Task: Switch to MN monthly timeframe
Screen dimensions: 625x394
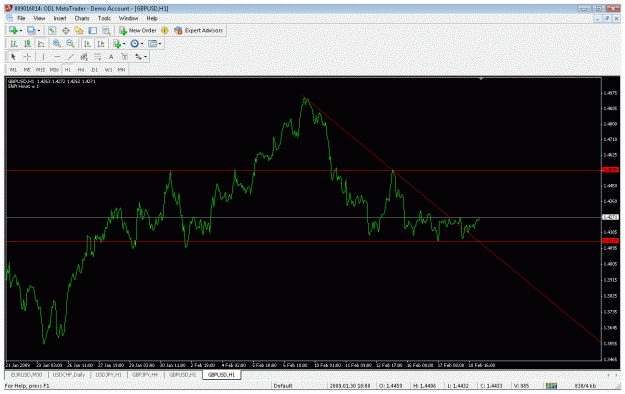Action: click(122, 70)
